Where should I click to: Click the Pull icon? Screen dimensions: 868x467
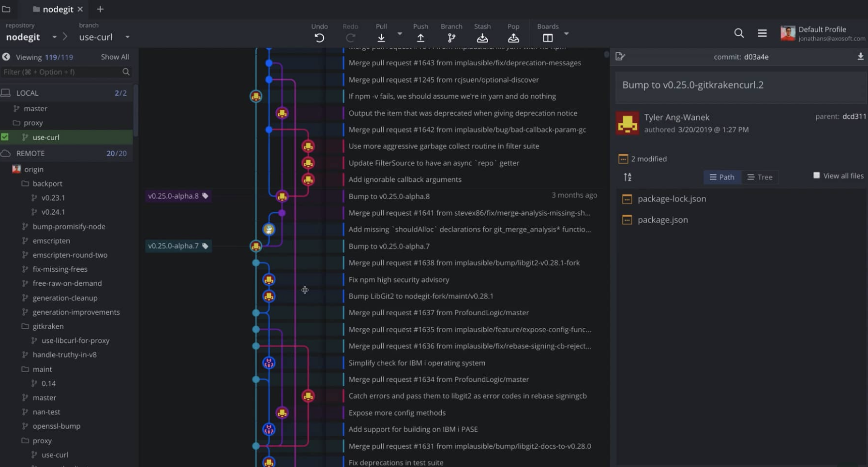click(x=381, y=38)
